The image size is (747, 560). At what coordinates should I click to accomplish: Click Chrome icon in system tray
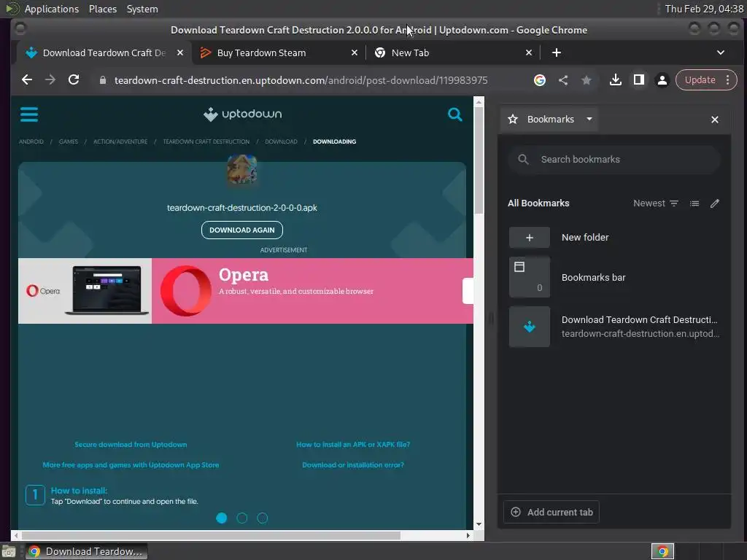pos(662,551)
